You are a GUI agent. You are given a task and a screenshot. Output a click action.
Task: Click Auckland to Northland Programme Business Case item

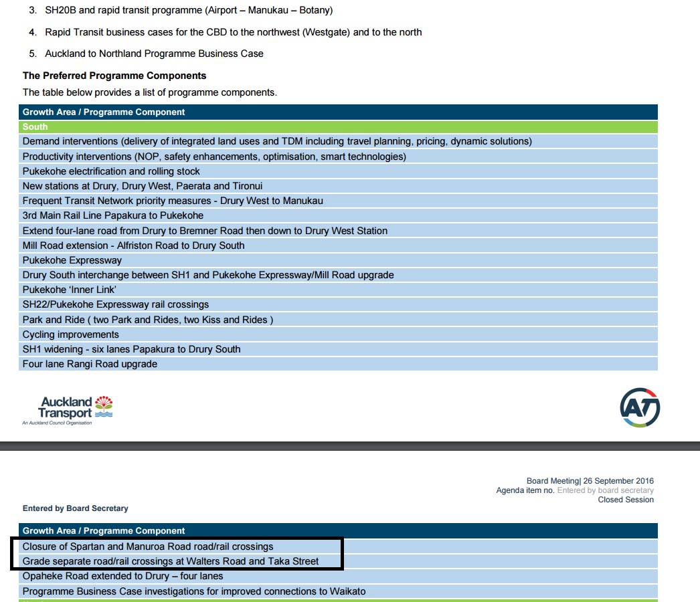point(154,54)
